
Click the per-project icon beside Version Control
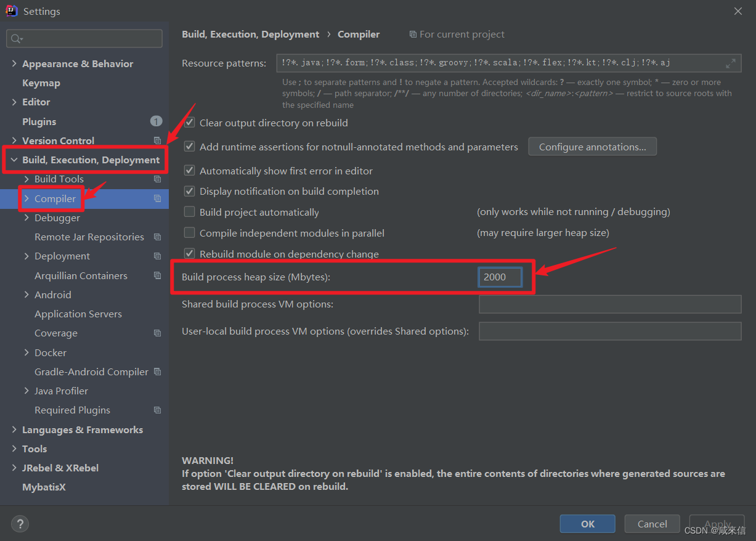[x=158, y=140]
